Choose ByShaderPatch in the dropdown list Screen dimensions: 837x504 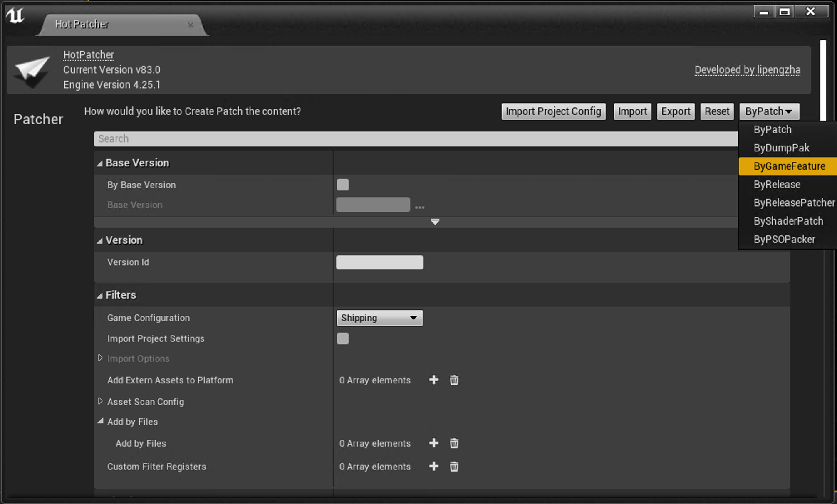788,221
